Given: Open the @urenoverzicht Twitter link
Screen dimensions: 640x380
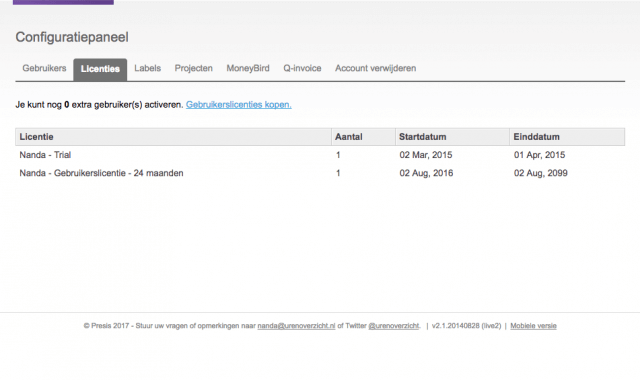Looking at the screenshot, I should [x=394, y=326].
